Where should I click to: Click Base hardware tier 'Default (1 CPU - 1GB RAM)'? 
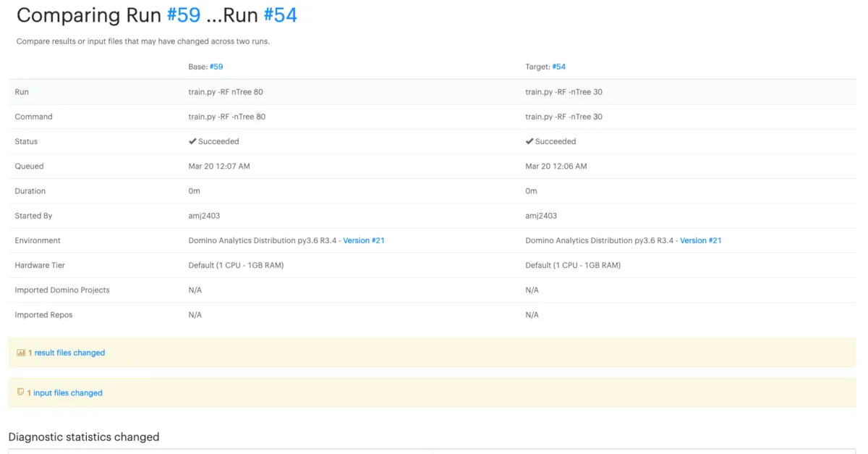coord(236,265)
